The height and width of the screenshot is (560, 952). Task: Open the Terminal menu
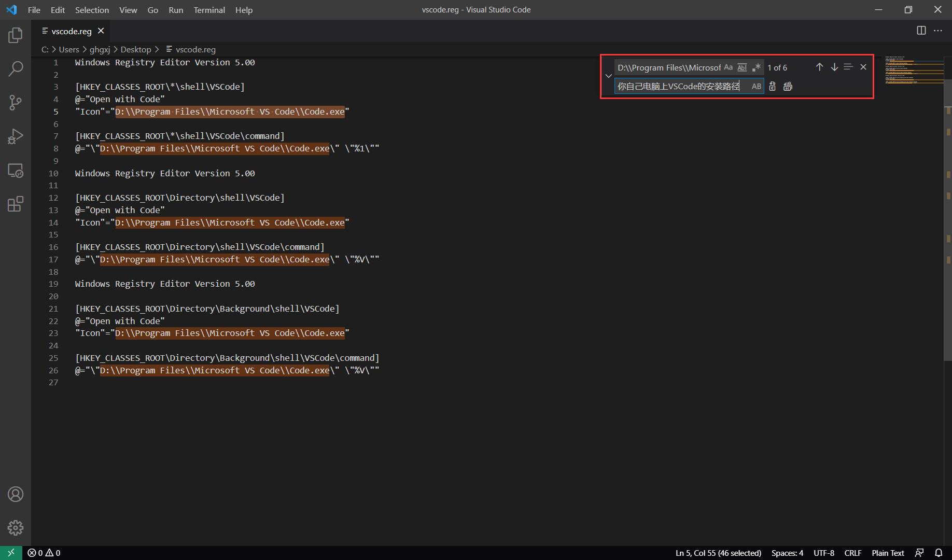coord(209,10)
